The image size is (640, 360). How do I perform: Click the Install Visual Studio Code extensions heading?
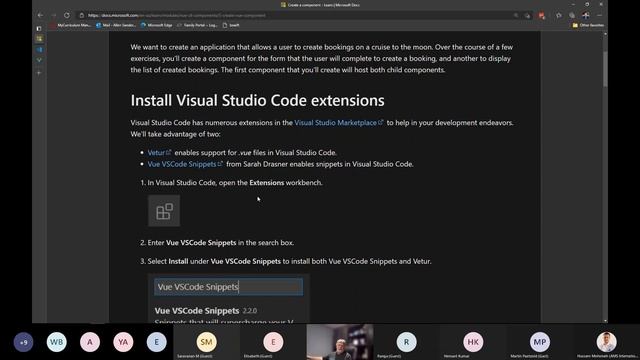pyautogui.click(x=258, y=100)
